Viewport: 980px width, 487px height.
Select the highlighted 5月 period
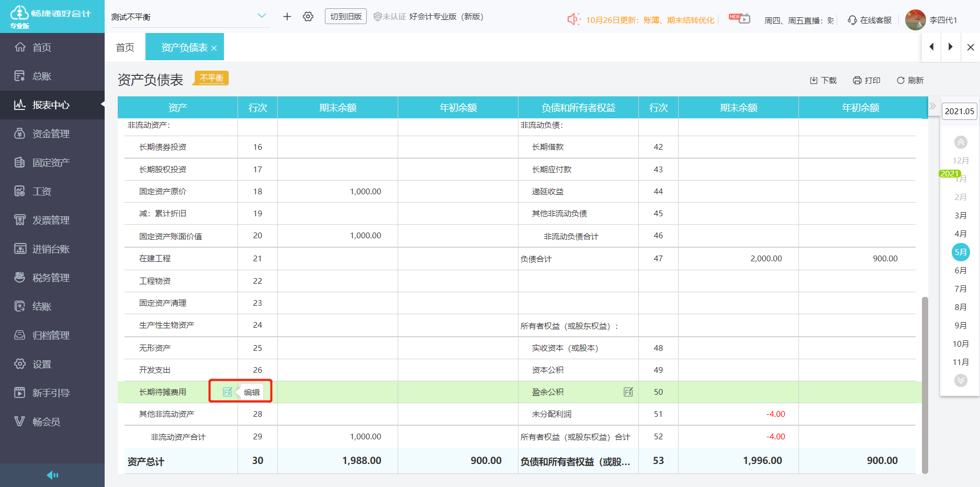[x=961, y=252]
